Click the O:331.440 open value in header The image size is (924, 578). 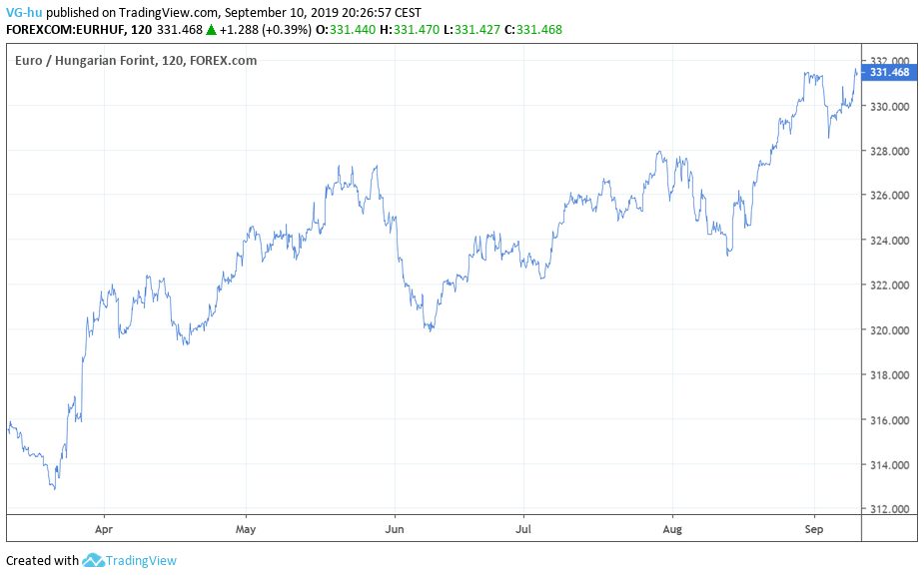pyautogui.click(x=346, y=30)
